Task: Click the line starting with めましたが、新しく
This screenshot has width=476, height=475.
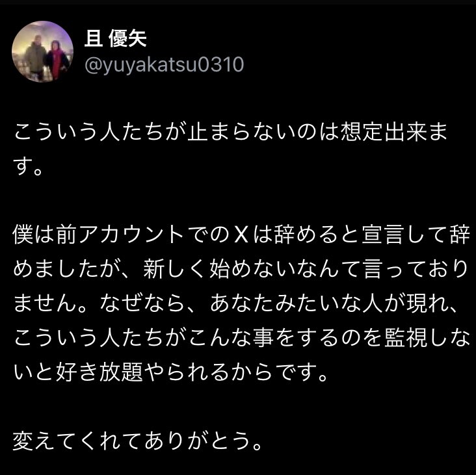Action: 241,269
